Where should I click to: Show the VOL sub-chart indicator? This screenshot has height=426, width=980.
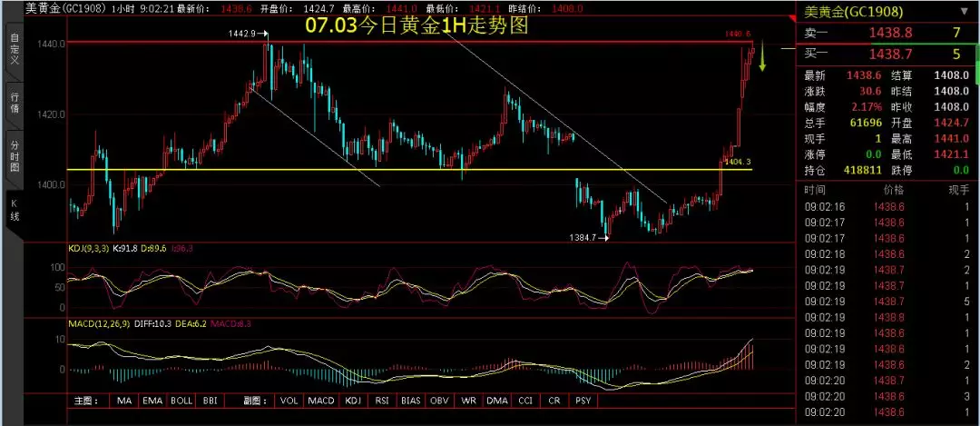pos(289,401)
